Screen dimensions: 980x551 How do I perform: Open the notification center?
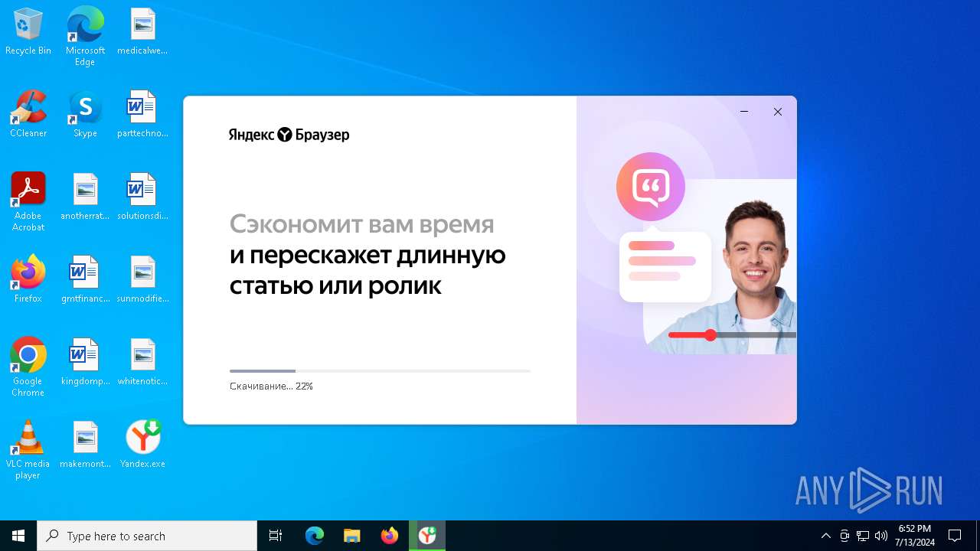(955, 536)
